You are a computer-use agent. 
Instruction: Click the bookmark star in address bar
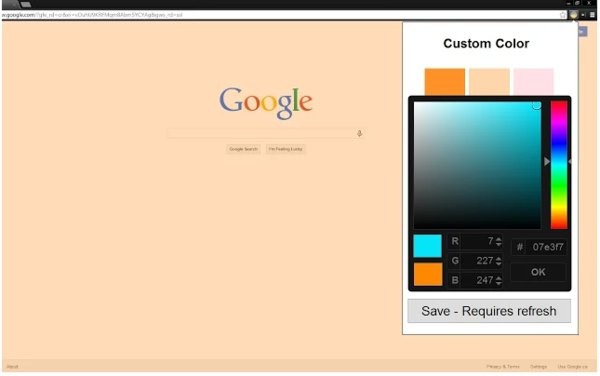coord(563,15)
